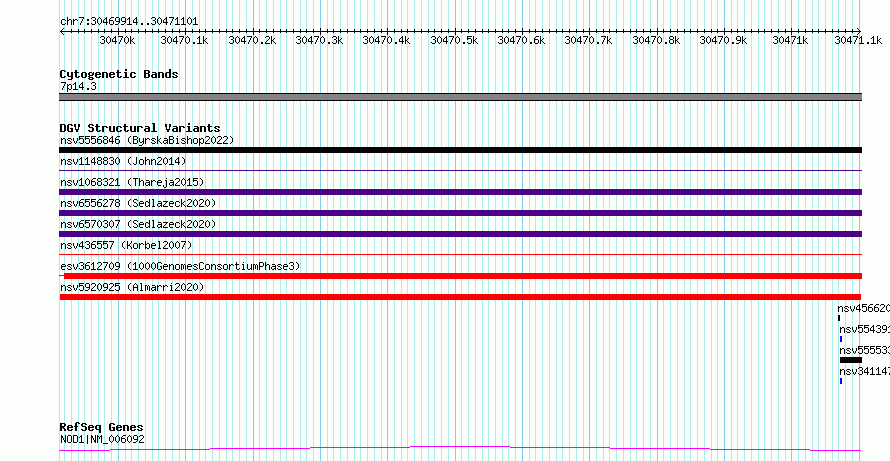The image size is (890, 461).
Task: Open the esv3612709 (1000GenomesConsortiumPhase3) label
Action: click(x=180, y=266)
